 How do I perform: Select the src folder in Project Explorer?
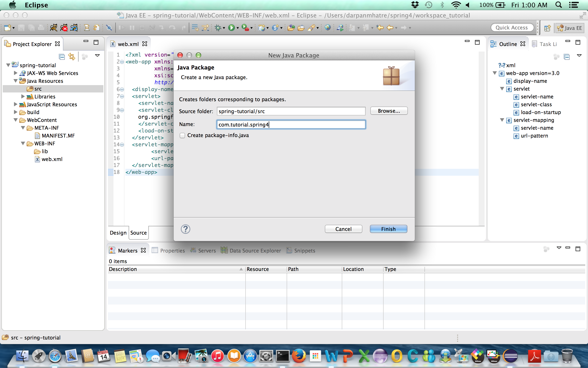[x=34, y=89]
